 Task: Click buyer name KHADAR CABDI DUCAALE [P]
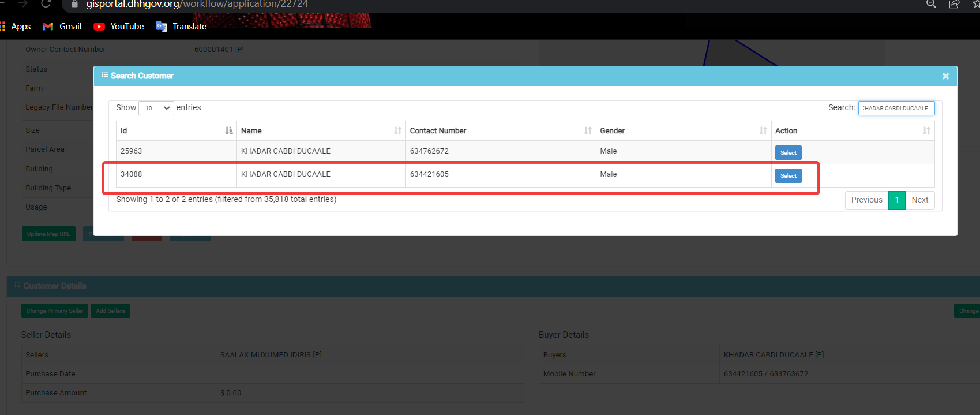tap(774, 355)
